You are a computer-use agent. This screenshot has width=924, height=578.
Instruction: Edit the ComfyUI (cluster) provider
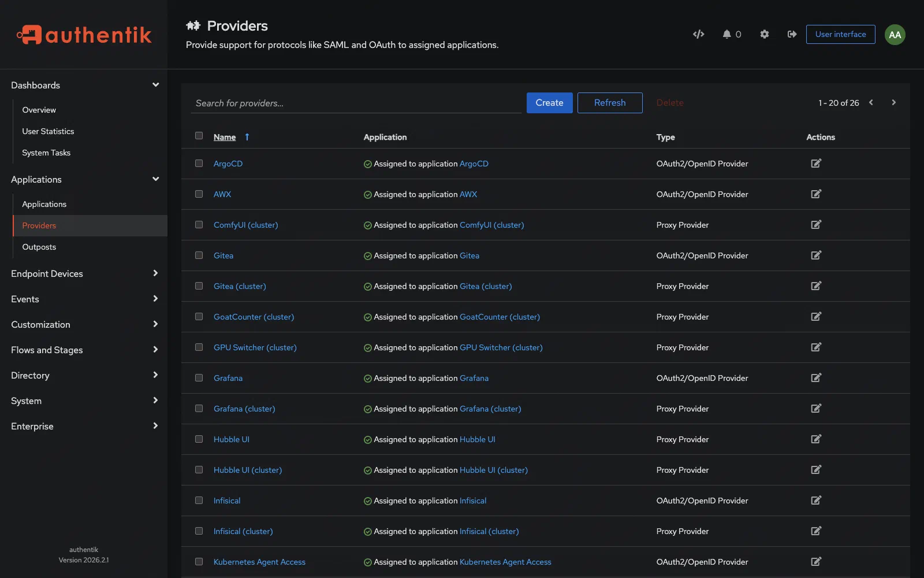(816, 225)
